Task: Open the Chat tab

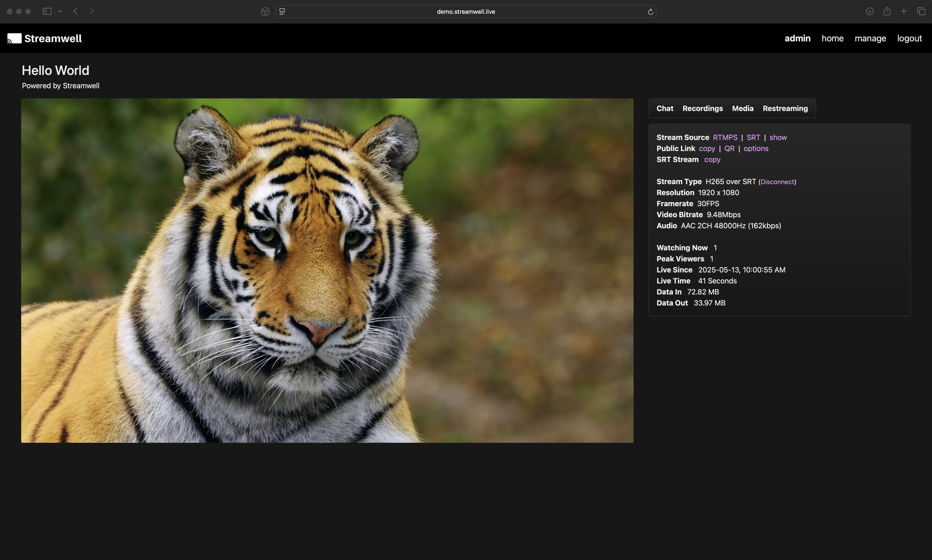Action: (x=664, y=108)
